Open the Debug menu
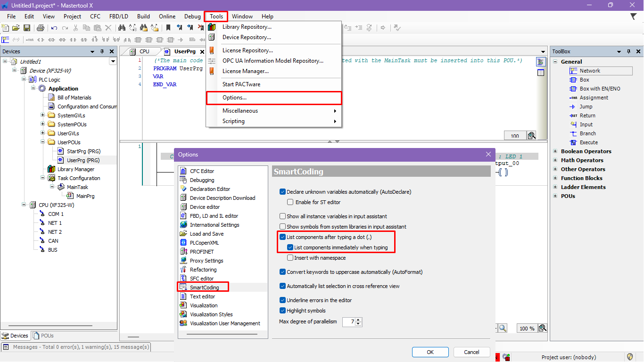This screenshot has width=644, height=362. [192, 16]
